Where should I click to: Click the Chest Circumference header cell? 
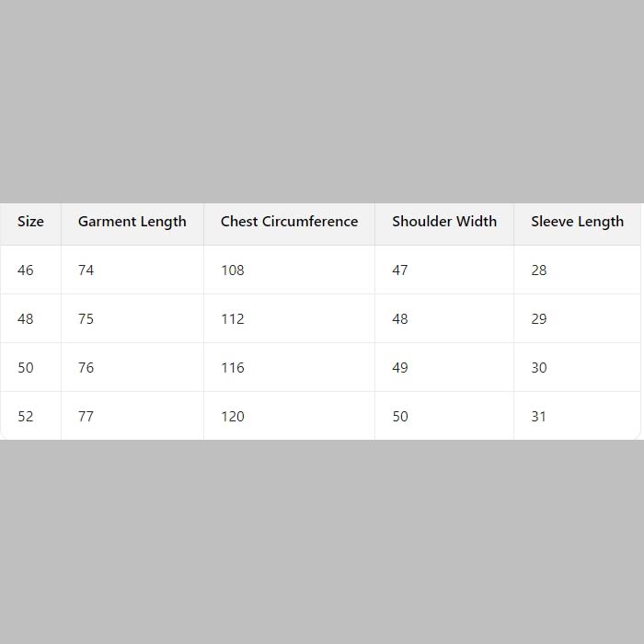coord(289,222)
